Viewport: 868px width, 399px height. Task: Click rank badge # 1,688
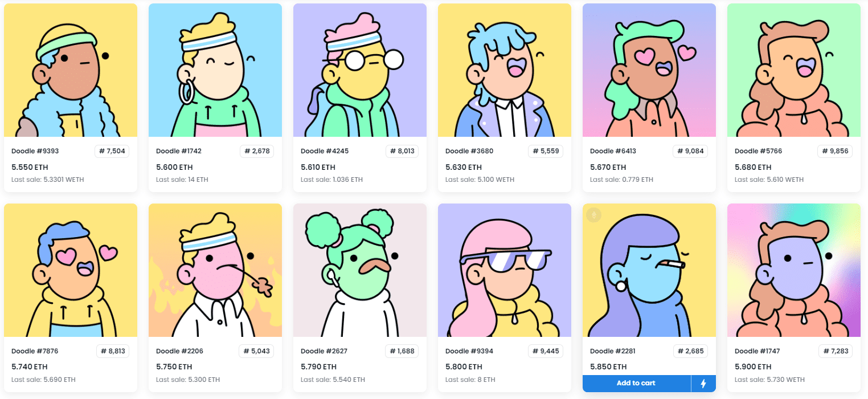click(x=402, y=351)
